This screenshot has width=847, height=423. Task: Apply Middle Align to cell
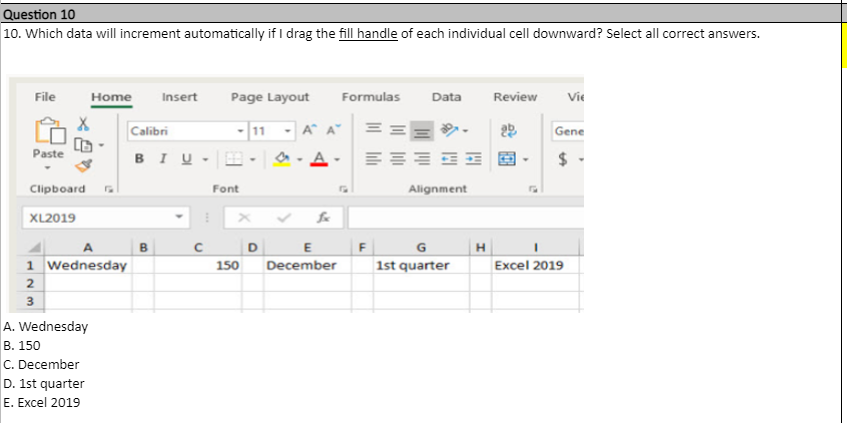(398, 130)
